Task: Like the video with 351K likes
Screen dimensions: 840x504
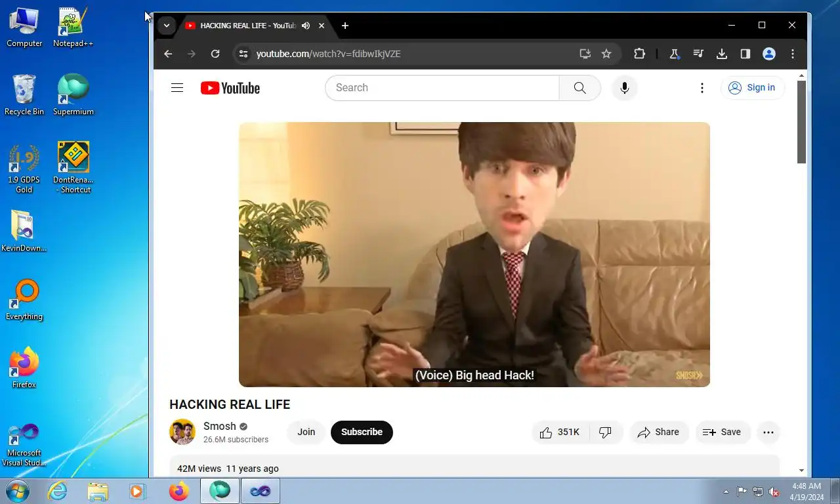Action: [560, 432]
